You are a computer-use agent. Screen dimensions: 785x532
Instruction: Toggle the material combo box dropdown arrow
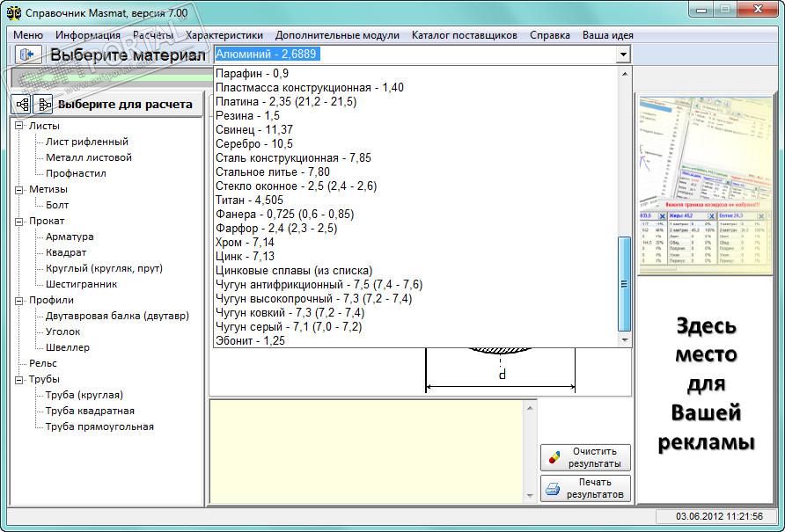[623, 54]
